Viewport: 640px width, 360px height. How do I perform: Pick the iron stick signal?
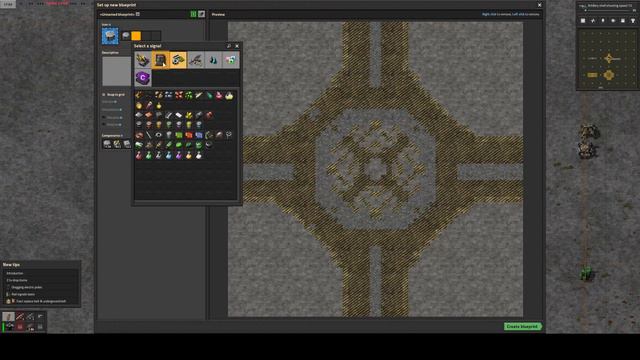(149, 135)
